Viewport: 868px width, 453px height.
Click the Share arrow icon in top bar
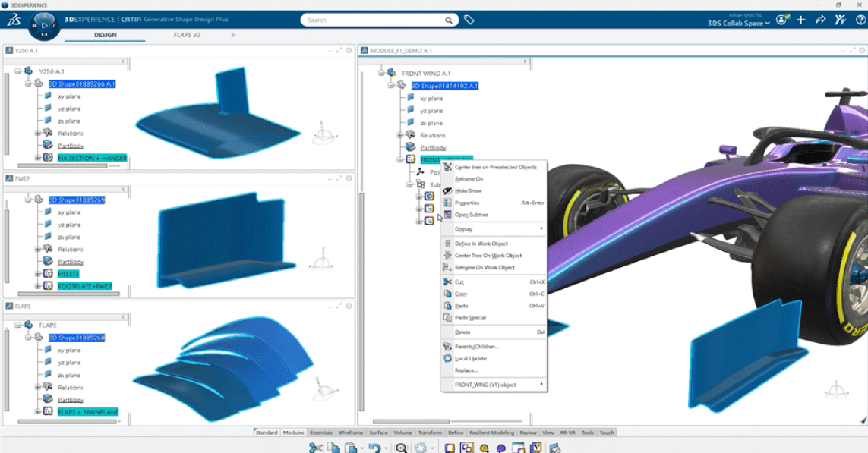click(820, 21)
